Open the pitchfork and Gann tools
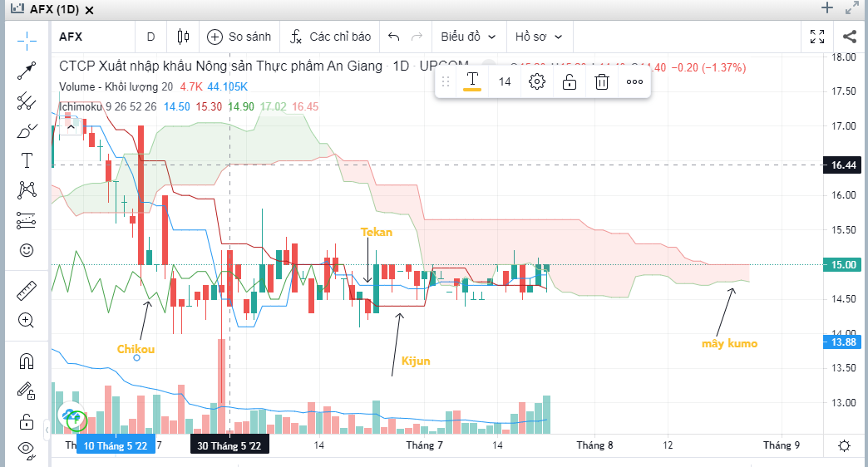 coord(27,101)
